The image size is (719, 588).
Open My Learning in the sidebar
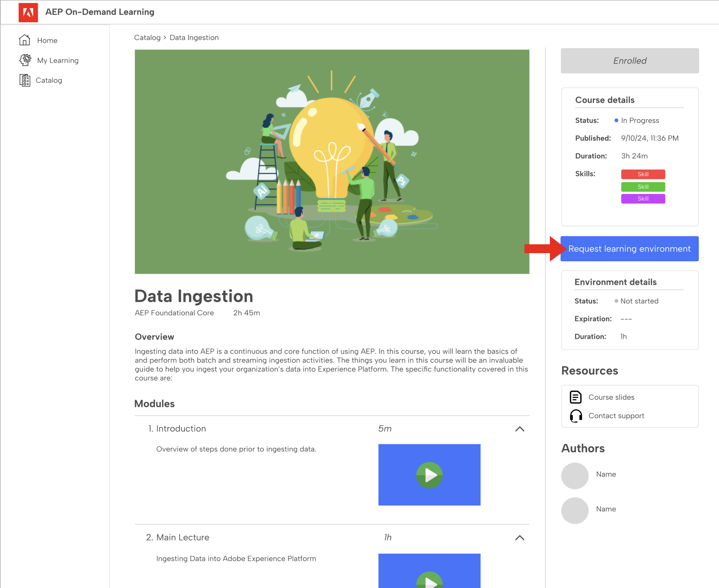[x=58, y=60]
